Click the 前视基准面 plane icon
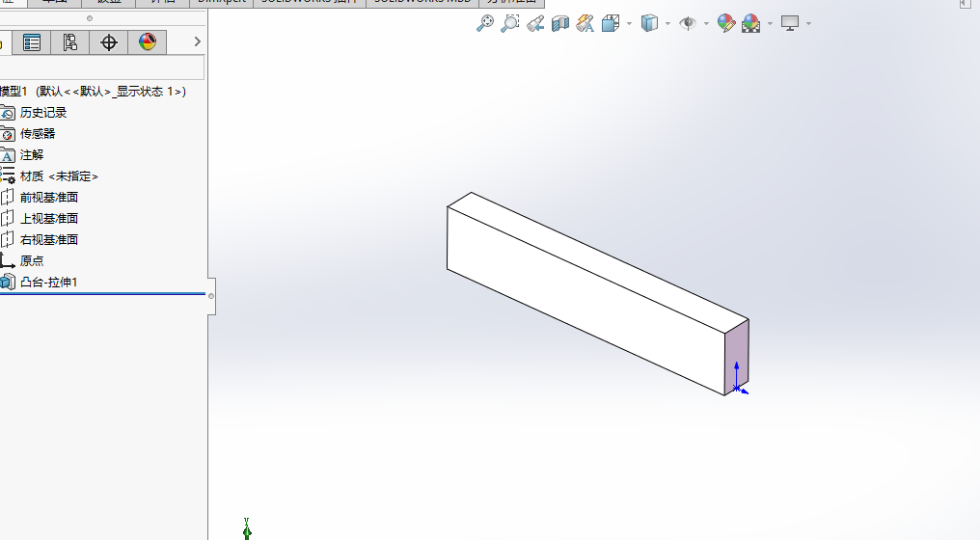The height and width of the screenshot is (540, 980). [x=7, y=198]
